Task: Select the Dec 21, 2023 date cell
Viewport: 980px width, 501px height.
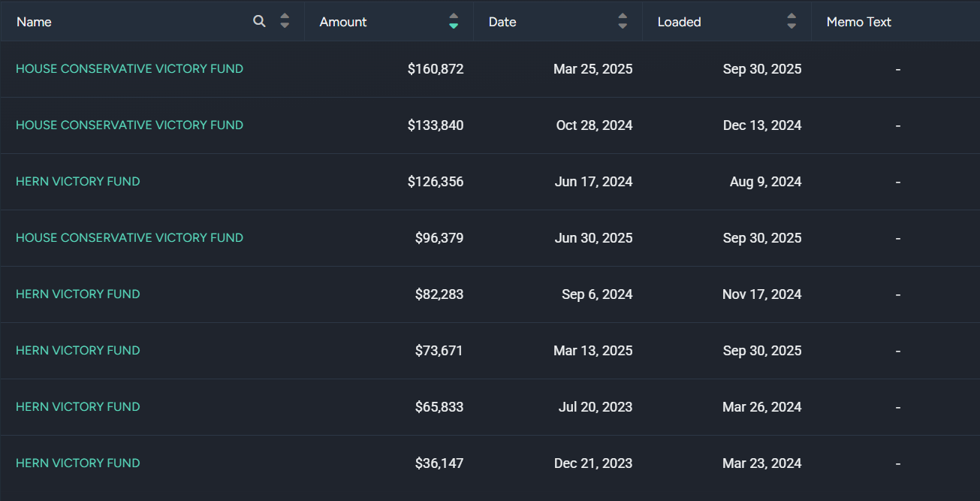Action: [x=593, y=463]
